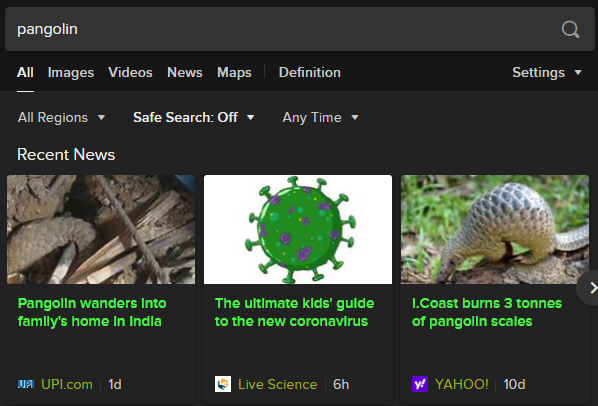Expand the Any Time filter
Image resolution: width=598 pixels, height=406 pixels.
click(320, 117)
